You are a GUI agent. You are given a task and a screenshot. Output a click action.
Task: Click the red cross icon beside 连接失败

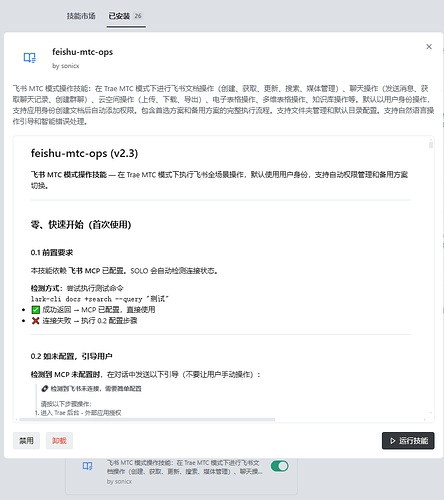36,321
